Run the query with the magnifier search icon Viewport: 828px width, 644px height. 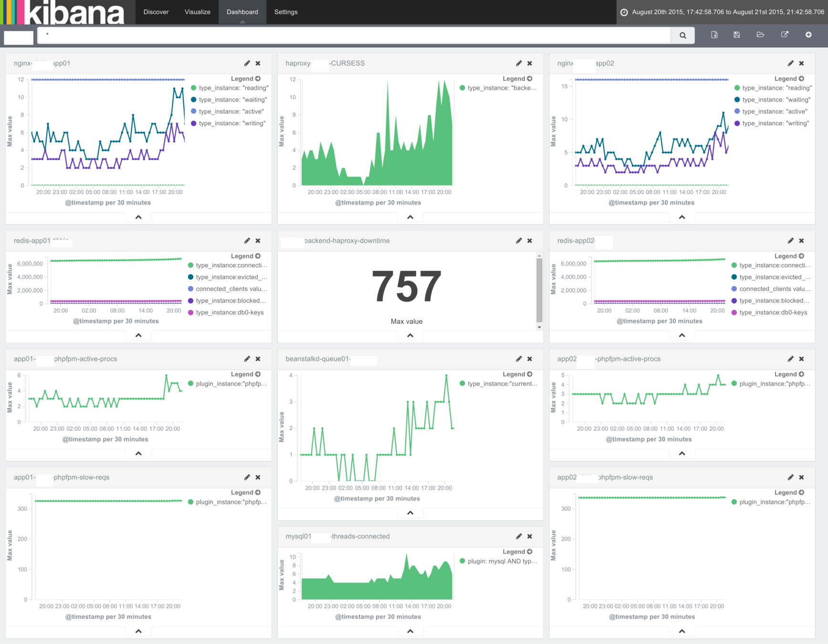[682, 35]
